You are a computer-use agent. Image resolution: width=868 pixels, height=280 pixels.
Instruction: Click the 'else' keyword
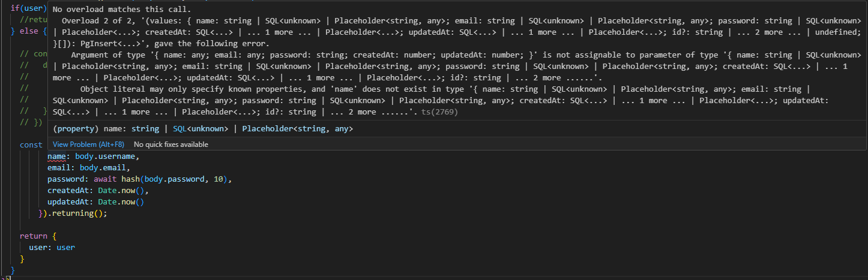point(29,32)
